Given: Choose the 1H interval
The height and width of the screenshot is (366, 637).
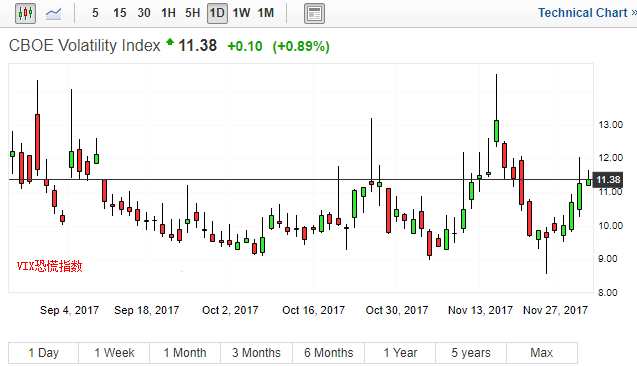Looking at the screenshot, I should click(x=168, y=13).
